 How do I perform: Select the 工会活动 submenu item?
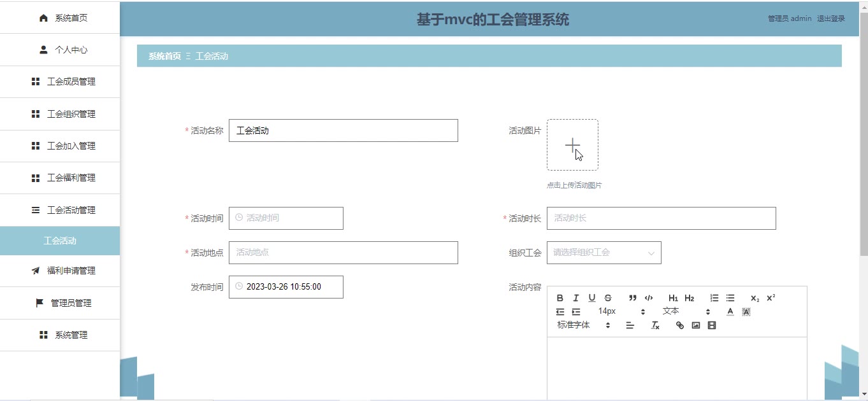(x=60, y=241)
